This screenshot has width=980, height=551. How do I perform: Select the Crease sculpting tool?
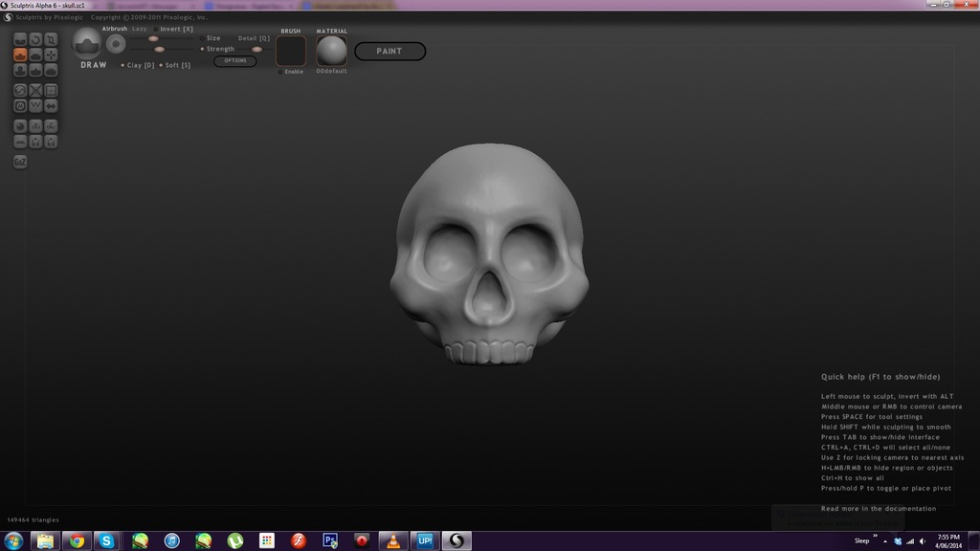coord(20,39)
